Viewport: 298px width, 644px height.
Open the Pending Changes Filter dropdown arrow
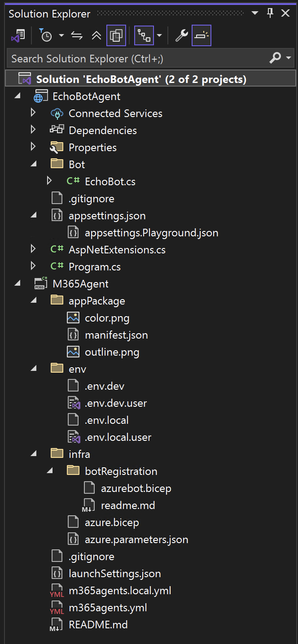click(61, 36)
